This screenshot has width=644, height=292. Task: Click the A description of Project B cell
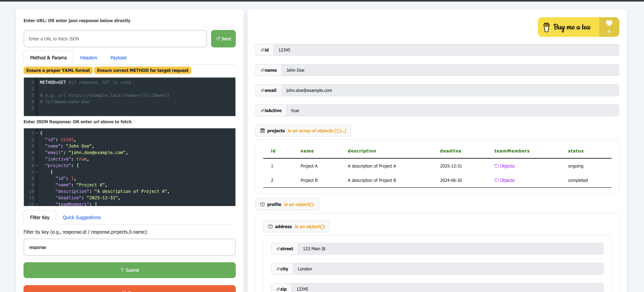[372, 180]
